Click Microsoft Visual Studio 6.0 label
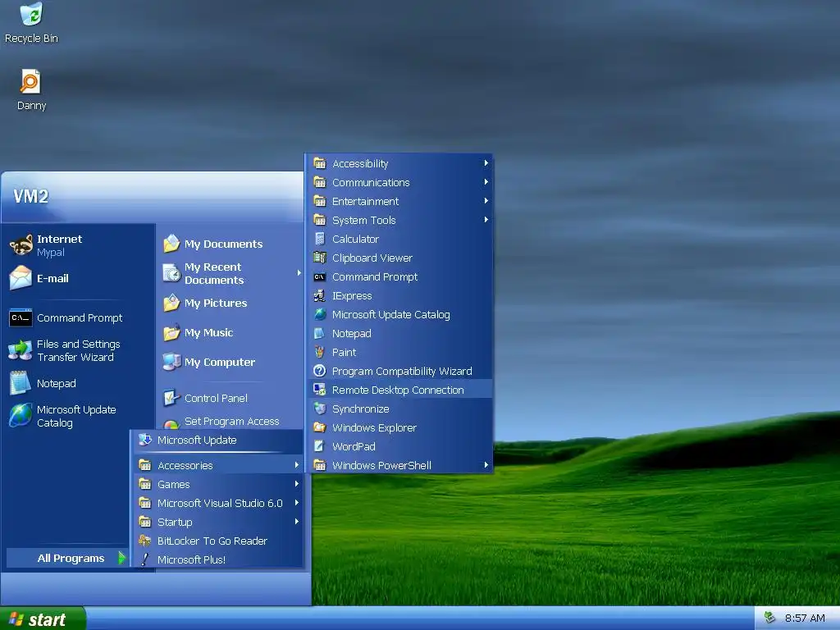840x630 pixels. (x=220, y=503)
